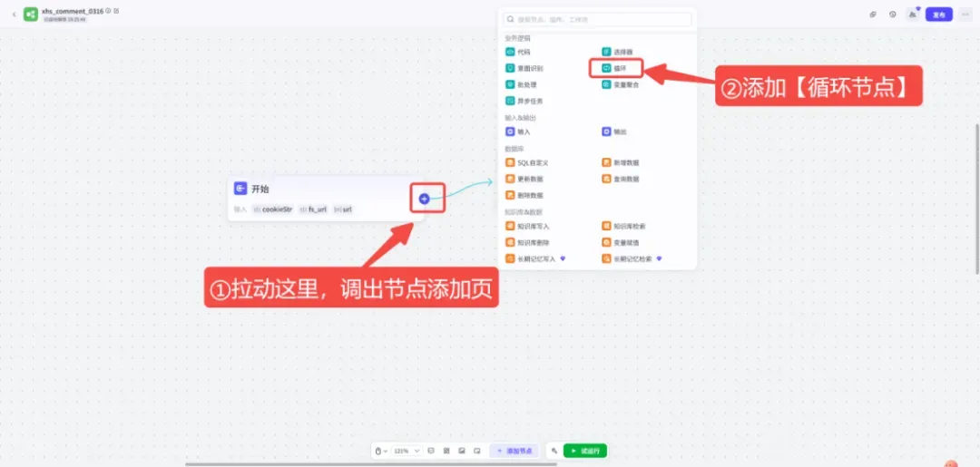The width and height of the screenshot is (980, 467).
Task: Click the url input variable tag
Action: 343,209
